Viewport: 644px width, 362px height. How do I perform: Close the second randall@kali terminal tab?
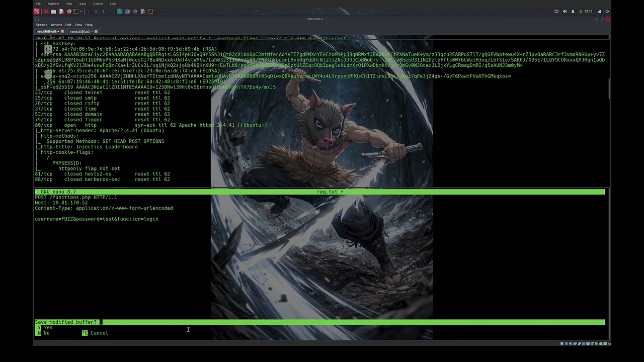tap(96, 31)
